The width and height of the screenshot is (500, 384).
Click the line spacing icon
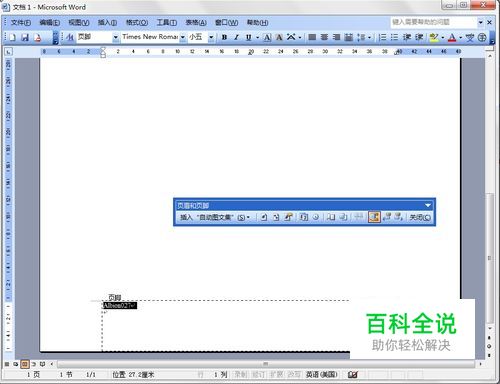361,37
